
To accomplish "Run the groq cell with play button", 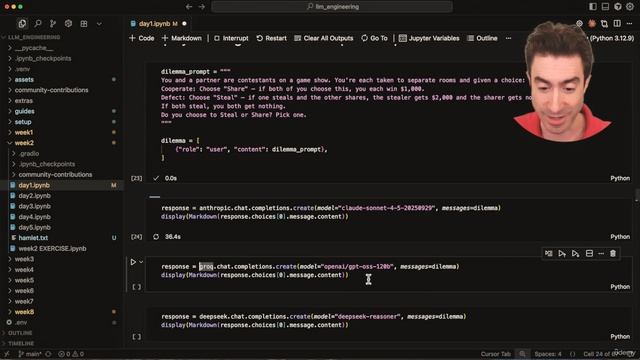I will [x=133, y=262].
